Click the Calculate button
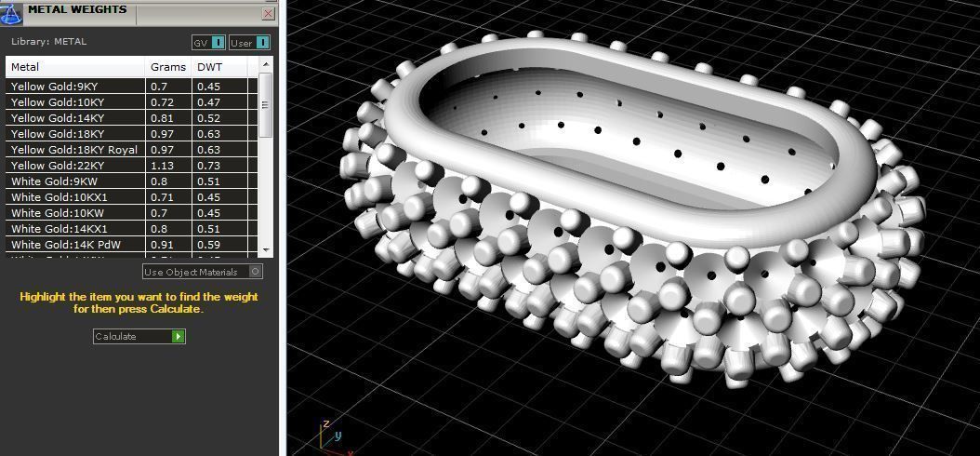Viewport: 980px width, 456px height. [x=139, y=337]
